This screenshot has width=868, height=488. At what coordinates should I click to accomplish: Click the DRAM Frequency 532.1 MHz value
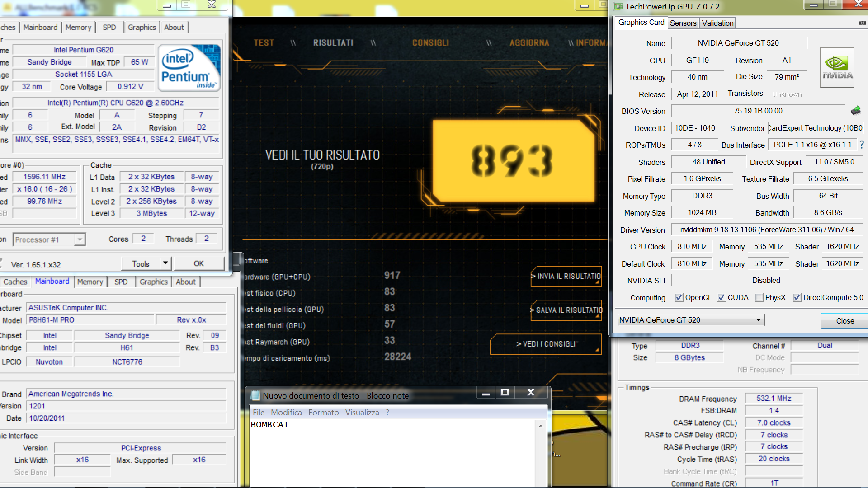coord(774,398)
